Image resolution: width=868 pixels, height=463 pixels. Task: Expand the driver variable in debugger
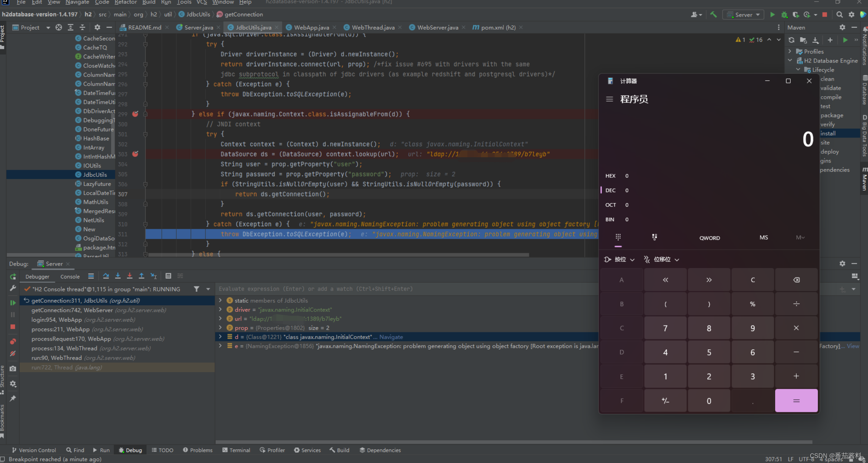point(220,309)
